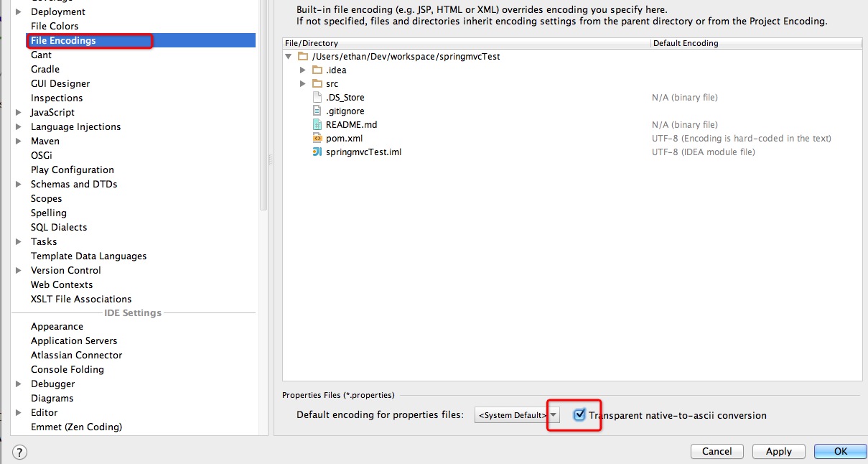The height and width of the screenshot is (464, 868).
Task: Click the Apply button
Action: click(779, 451)
